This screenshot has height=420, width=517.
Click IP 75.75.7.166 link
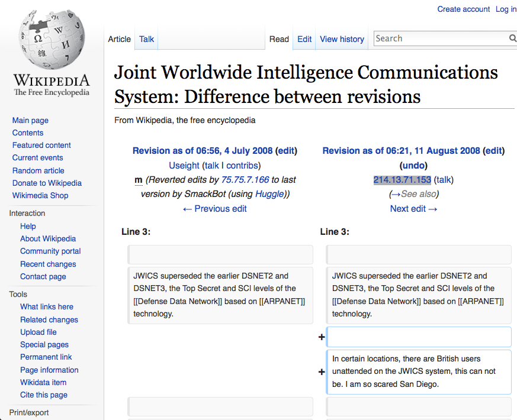tap(245, 180)
